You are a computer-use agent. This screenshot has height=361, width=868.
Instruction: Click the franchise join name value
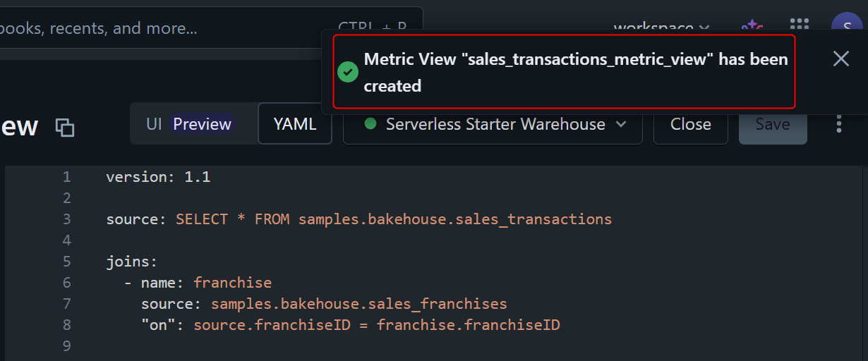coord(232,283)
